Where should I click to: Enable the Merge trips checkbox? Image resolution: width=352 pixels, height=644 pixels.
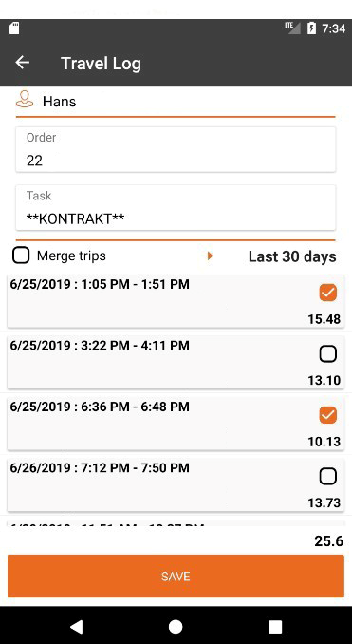(21, 256)
